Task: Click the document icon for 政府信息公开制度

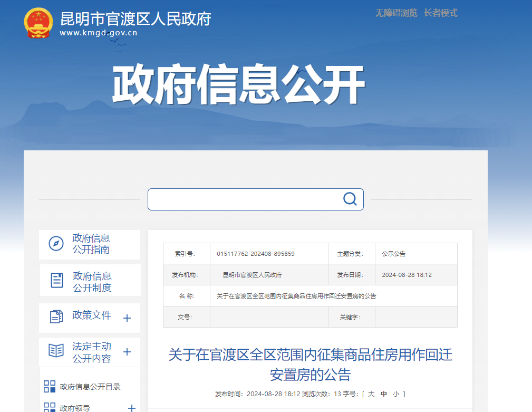Action: click(x=56, y=281)
